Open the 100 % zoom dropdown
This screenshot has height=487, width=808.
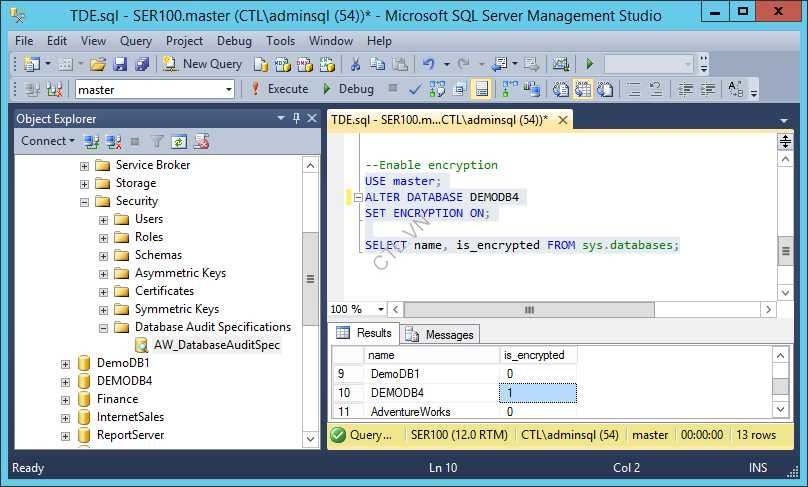(380, 309)
